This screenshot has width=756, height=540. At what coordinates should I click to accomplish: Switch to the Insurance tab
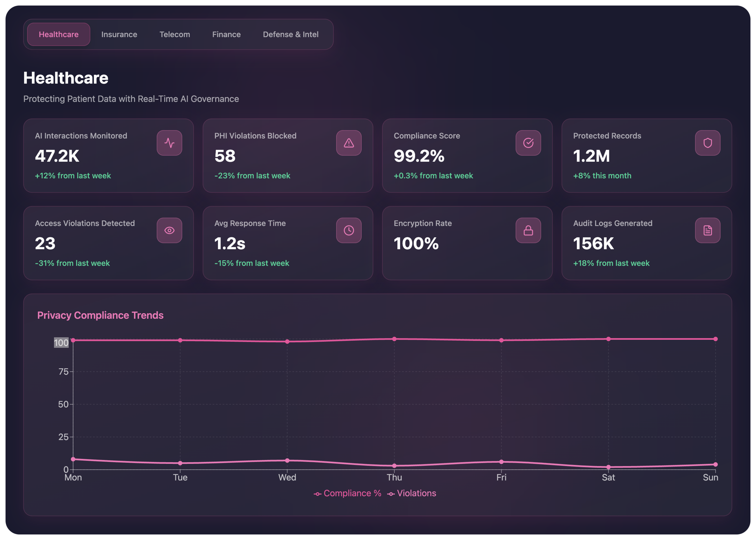pos(119,35)
